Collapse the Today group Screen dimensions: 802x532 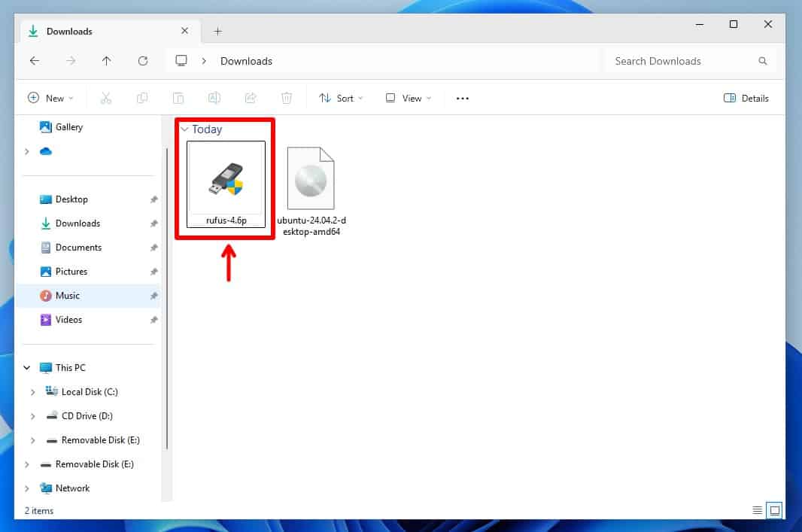(x=185, y=129)
